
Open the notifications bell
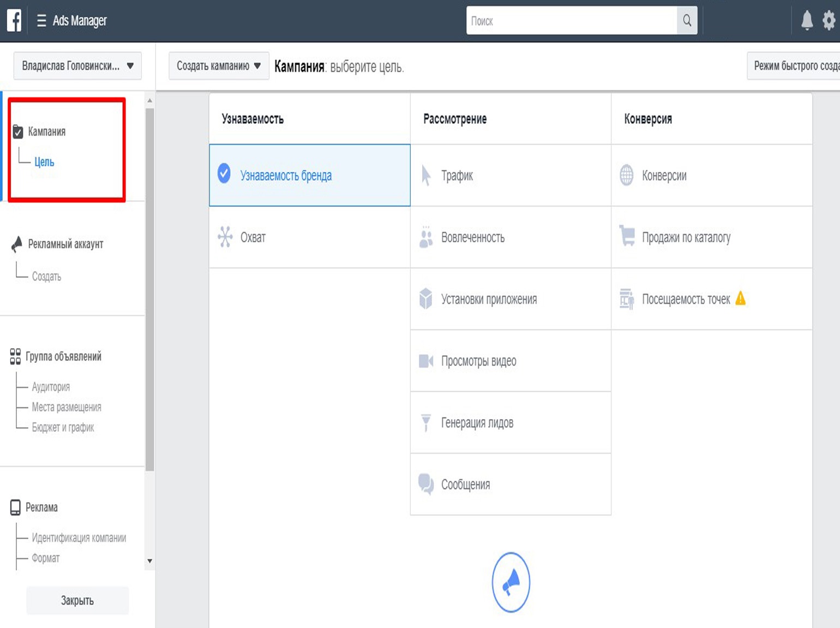pos(807,21)
